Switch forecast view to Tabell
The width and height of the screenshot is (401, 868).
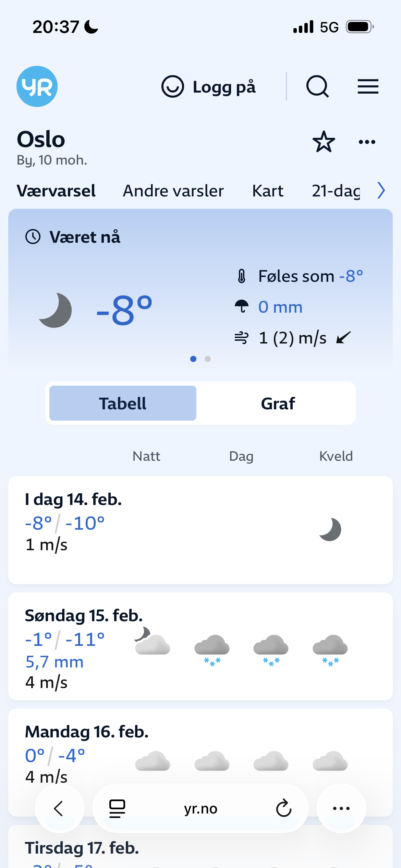[123, 403]
